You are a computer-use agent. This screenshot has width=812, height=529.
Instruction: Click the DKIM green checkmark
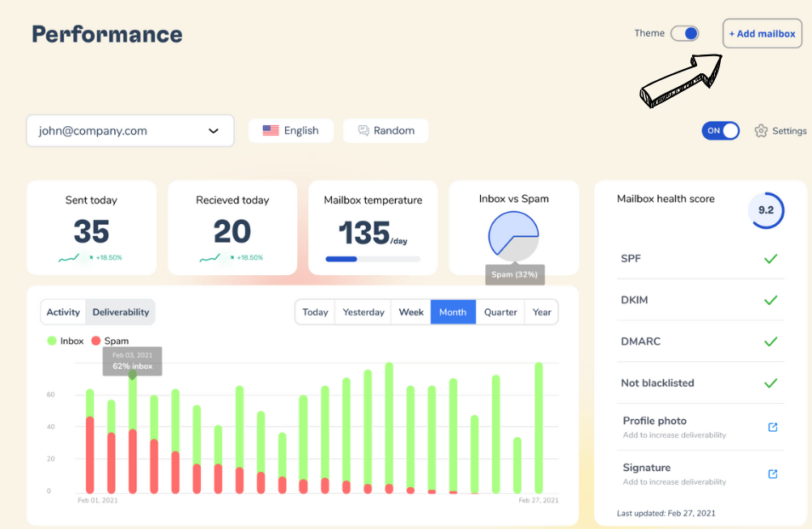770,301
